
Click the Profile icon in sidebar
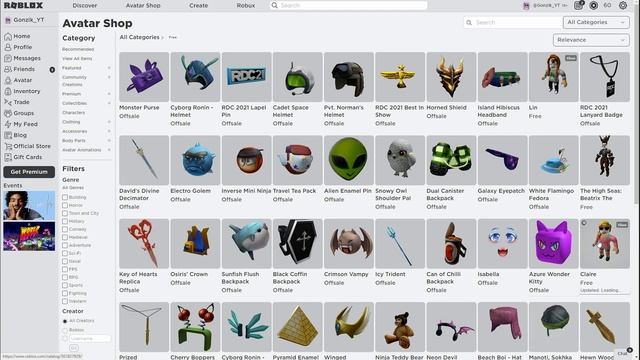8,47
